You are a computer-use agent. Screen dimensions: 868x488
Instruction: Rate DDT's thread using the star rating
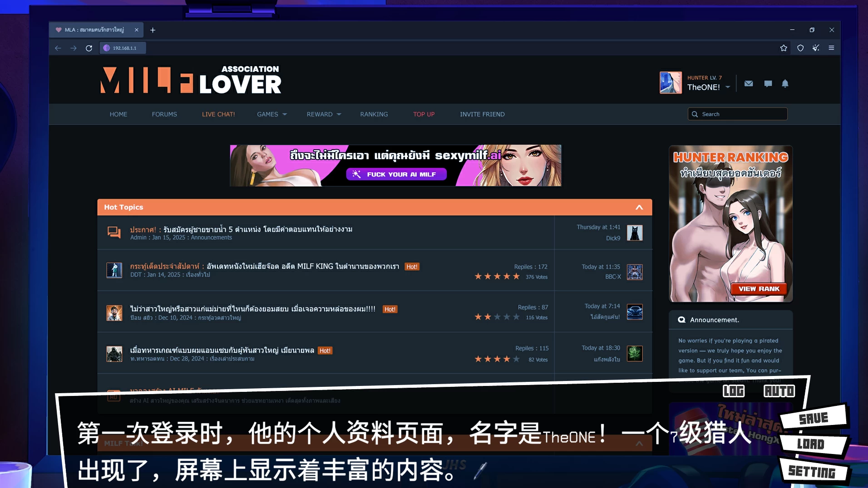(497, 276)
